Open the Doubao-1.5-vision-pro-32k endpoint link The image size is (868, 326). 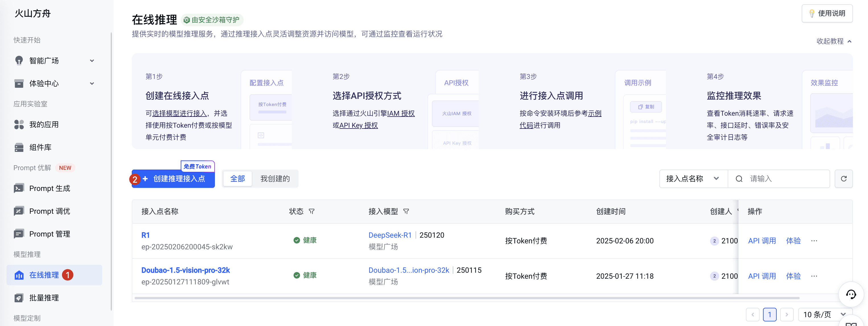tap(186, 270)
